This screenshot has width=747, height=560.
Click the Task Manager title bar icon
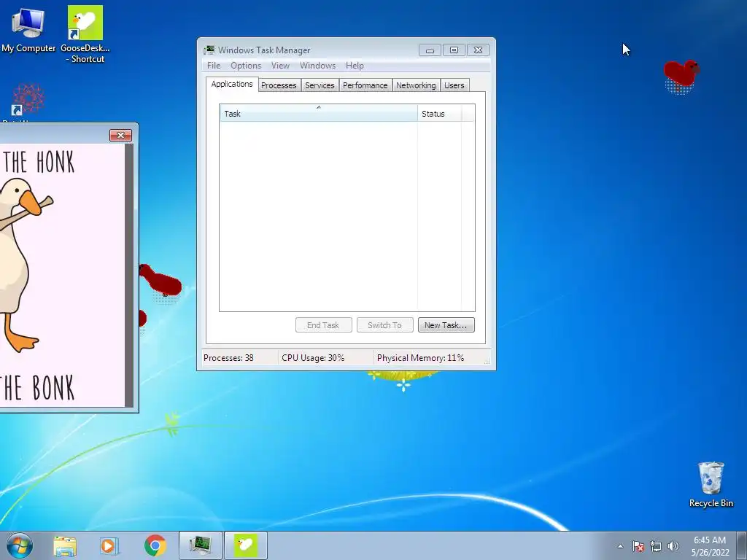point(209,50)
